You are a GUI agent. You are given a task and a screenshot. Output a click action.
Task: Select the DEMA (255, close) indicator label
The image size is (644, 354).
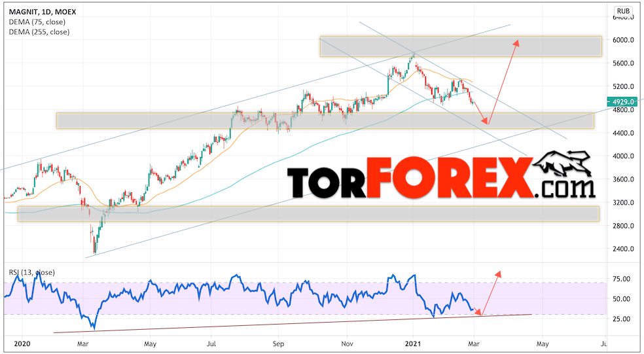pyautogui.click(x=39, y=32)
